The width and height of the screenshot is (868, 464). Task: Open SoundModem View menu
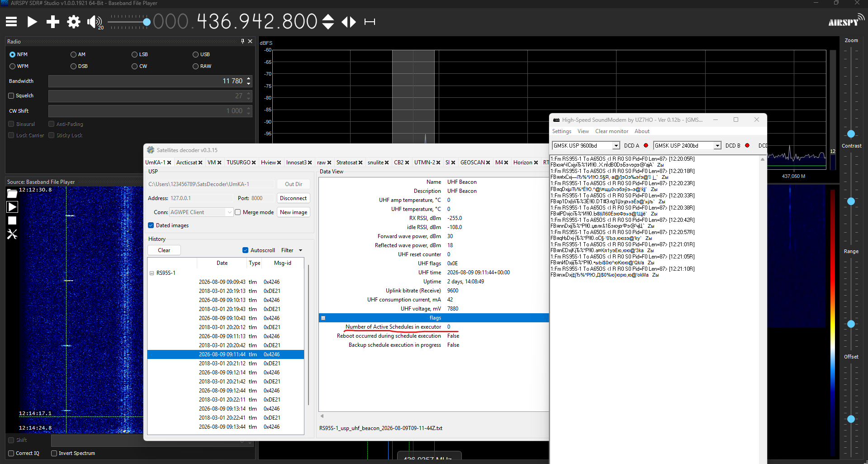point(583,131)
